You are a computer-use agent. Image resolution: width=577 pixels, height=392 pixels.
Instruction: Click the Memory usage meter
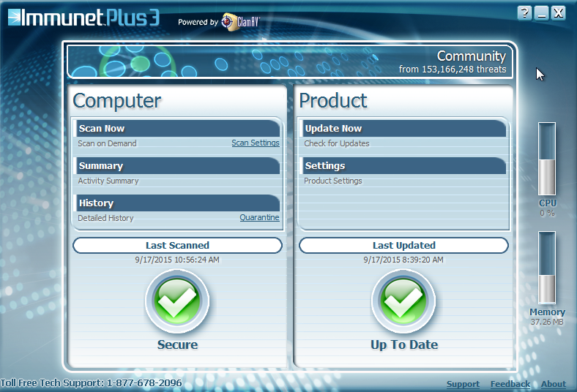click(547, 268)
